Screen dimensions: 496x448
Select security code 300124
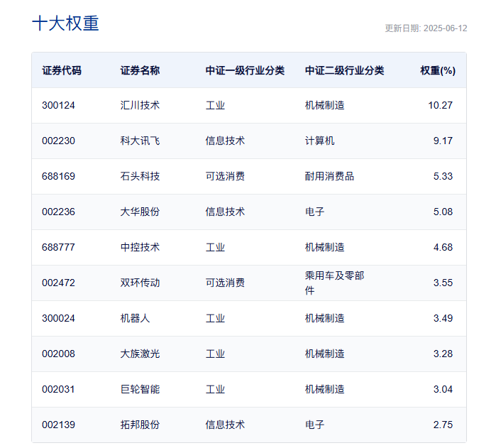click(58, 105)
